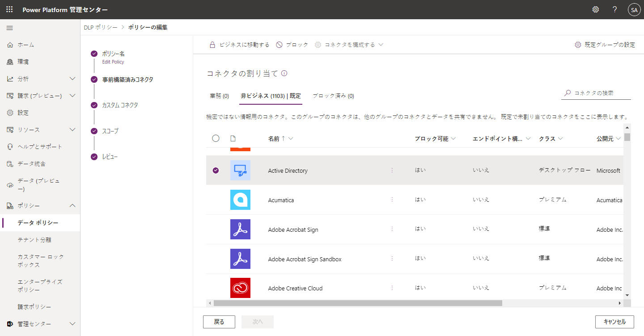Screen dimensions: 644x336
Task: Open more options for Adobe Creative Cloud
Action: 392,288
